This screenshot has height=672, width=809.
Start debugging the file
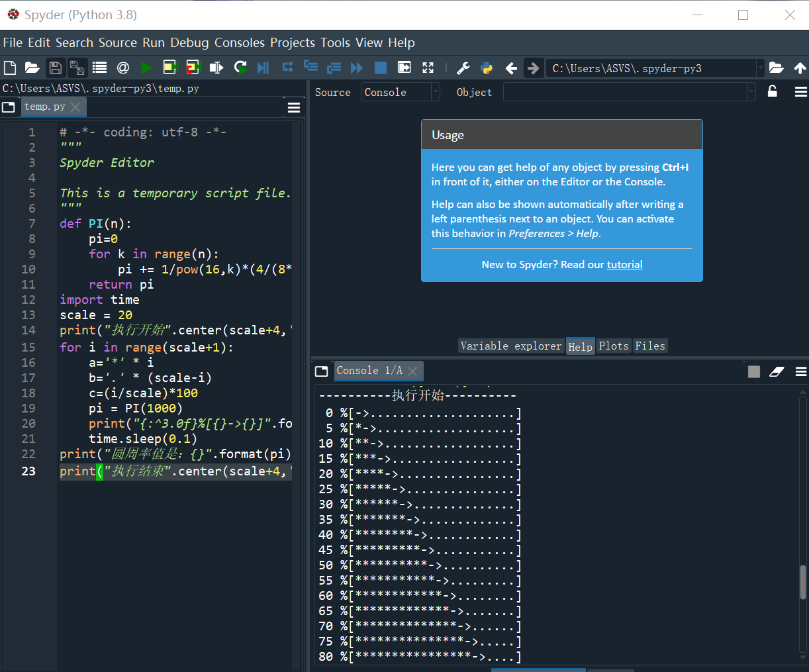[x=263, y=68]
